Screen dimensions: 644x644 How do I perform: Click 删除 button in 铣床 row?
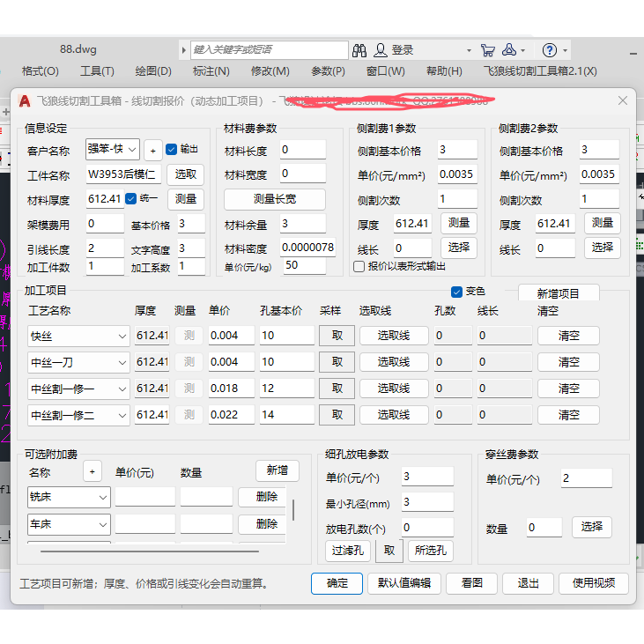tap(263, 497)
